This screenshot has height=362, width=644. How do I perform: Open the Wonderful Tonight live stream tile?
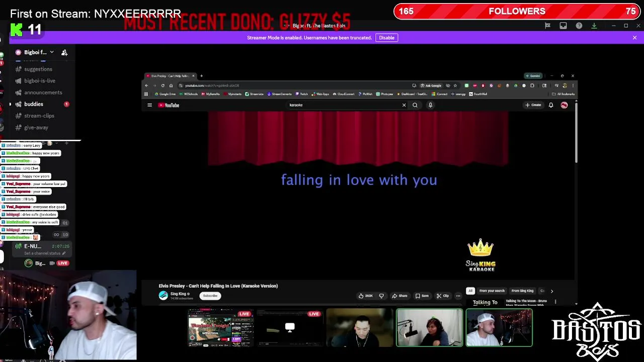pyautogui.click(x=220, y=328)
